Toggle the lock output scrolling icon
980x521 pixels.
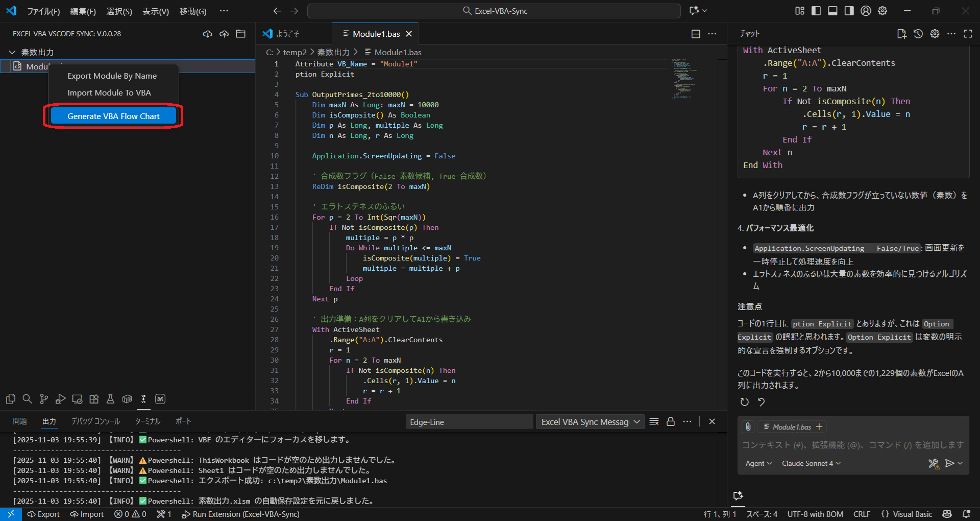[x=670, y=421]
